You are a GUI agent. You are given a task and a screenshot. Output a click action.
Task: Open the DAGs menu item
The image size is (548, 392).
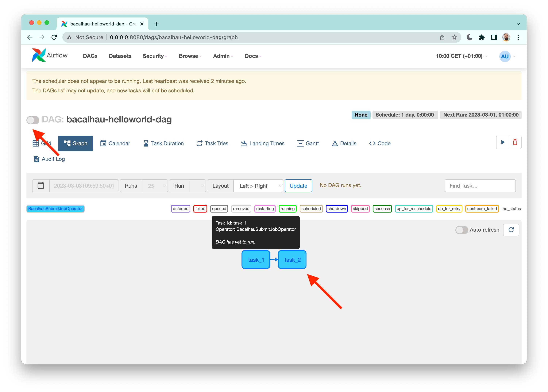click(x=90, y=56)
